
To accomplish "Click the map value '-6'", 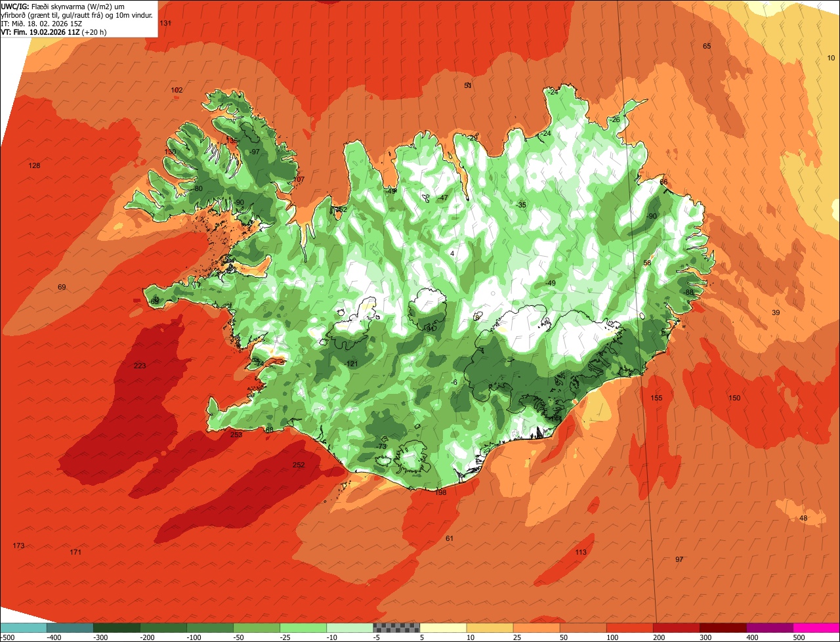I will click(x=454, y=382).
